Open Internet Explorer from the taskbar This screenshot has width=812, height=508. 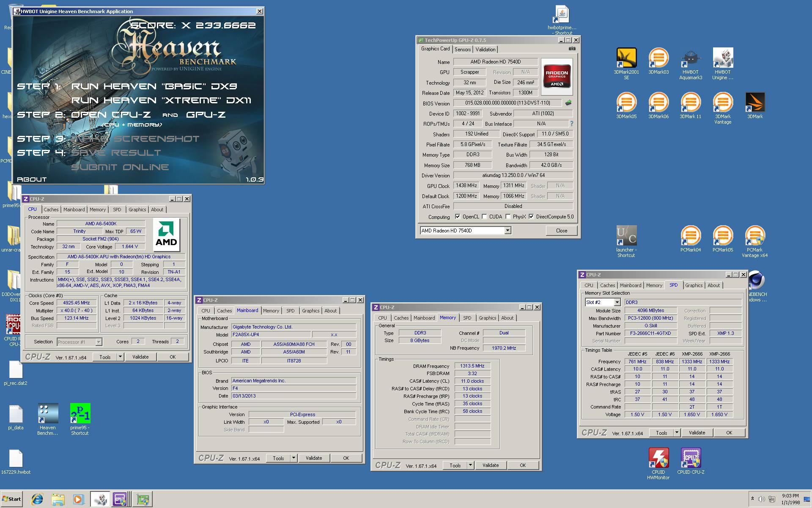pyautogui.click(x=37, y=500)
